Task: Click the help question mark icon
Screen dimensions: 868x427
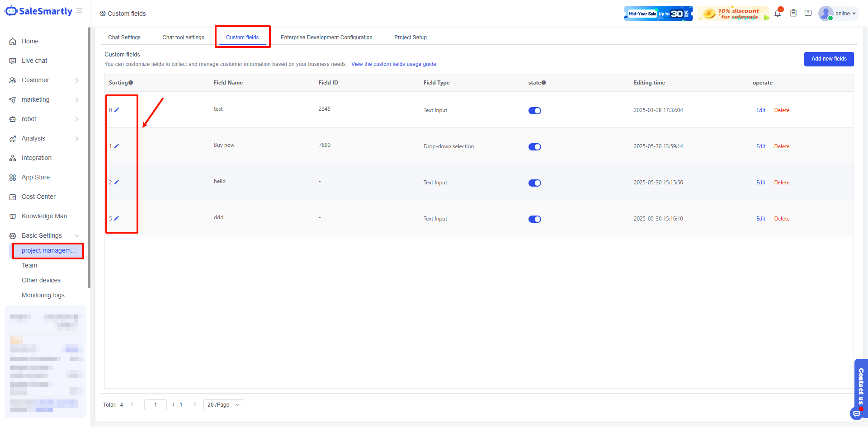Action: tap(808, 14)
